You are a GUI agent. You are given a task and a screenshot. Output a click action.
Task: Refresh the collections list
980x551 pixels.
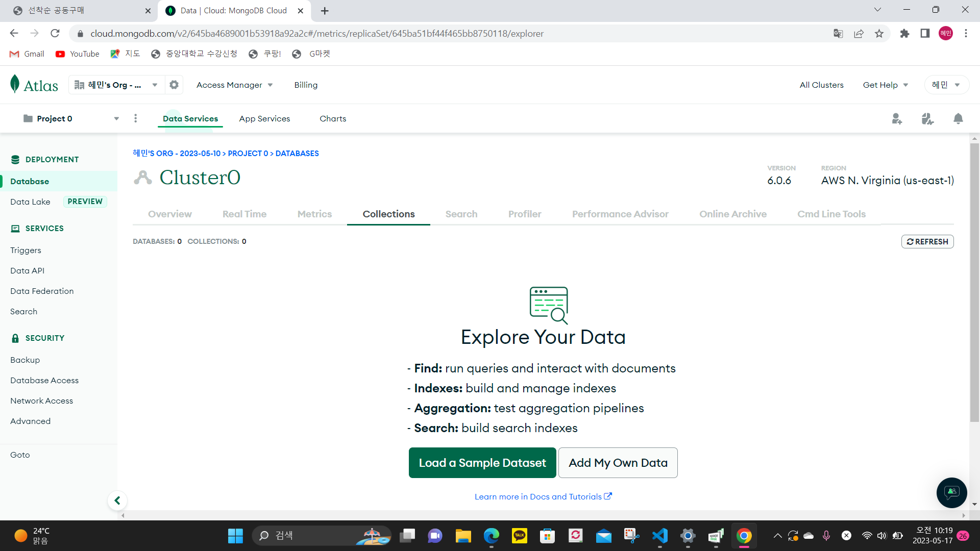[x=927, y=242]
